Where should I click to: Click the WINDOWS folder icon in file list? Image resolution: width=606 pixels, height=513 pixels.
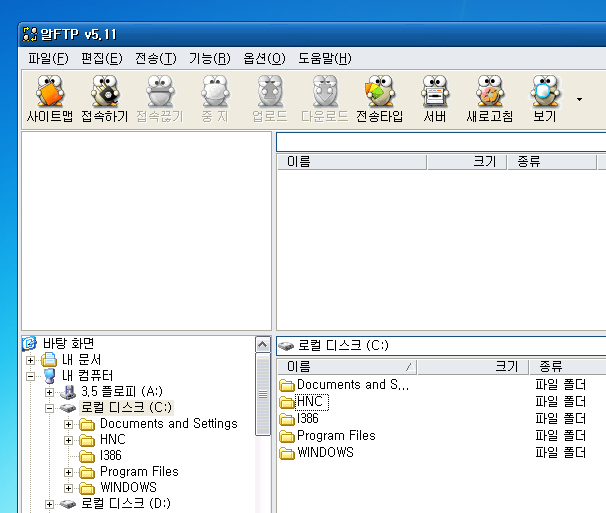tap(287, 453)
